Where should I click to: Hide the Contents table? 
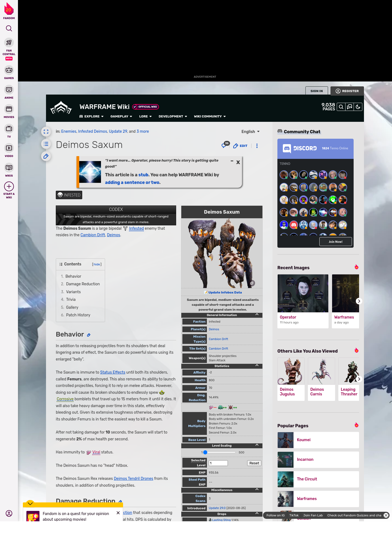(x=97, y=264)
